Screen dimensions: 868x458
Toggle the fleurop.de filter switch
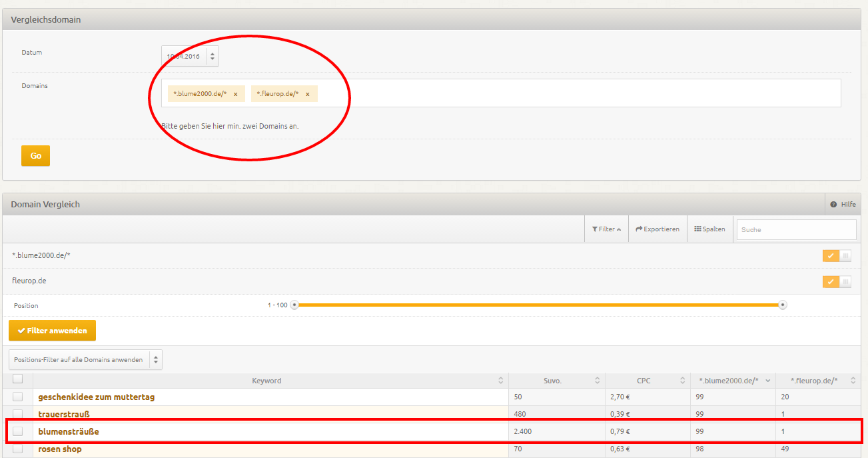837,282
